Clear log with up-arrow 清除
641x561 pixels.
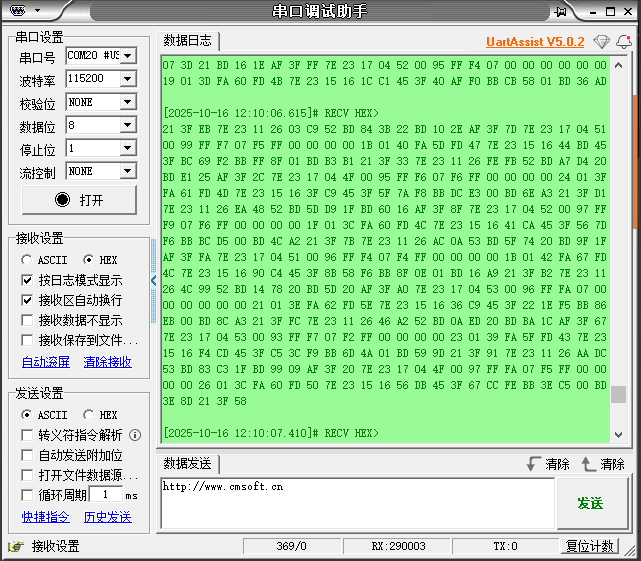tap(602, 464)
